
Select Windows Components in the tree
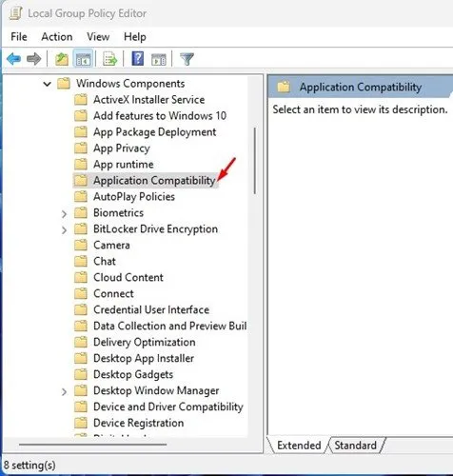click(x=130, y=84)
